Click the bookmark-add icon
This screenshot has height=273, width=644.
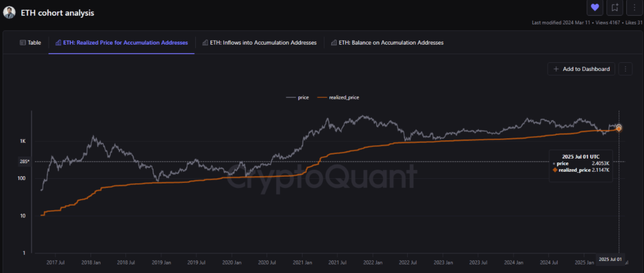(614, 8)
